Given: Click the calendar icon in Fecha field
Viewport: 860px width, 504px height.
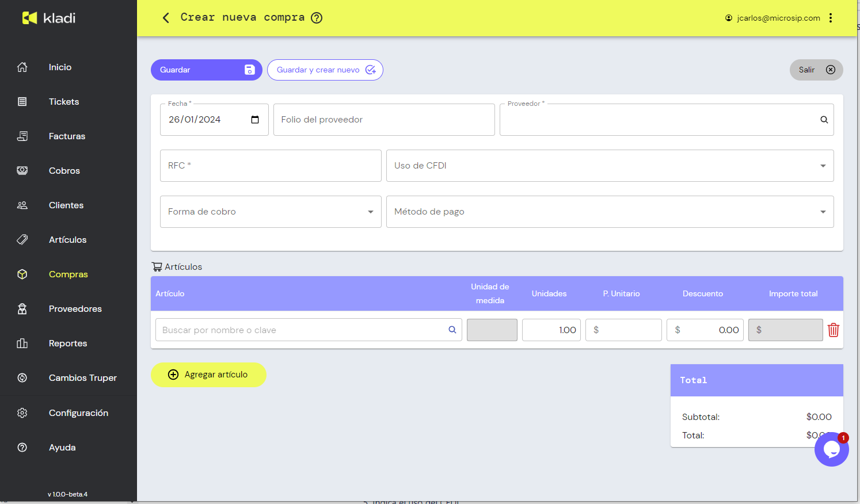Looking at the screenshot, I should point(255,120).
